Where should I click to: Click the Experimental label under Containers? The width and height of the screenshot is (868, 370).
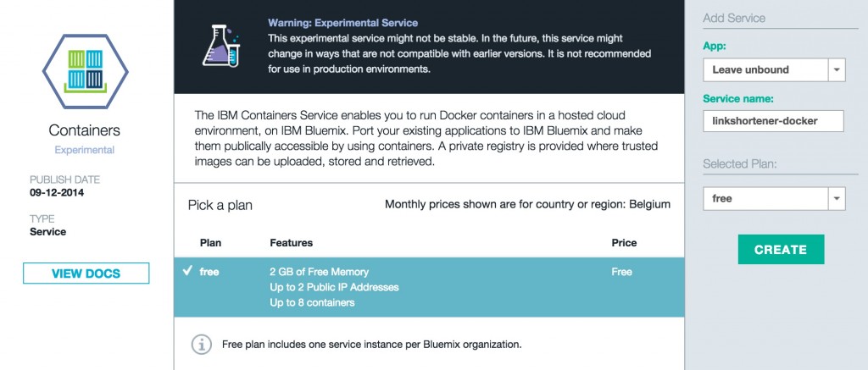click(85, 150)
